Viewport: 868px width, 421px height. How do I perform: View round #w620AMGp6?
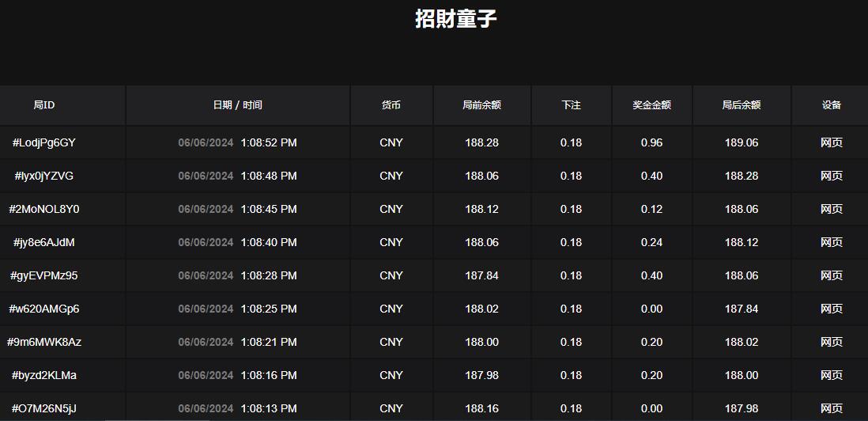click(44, 309)
